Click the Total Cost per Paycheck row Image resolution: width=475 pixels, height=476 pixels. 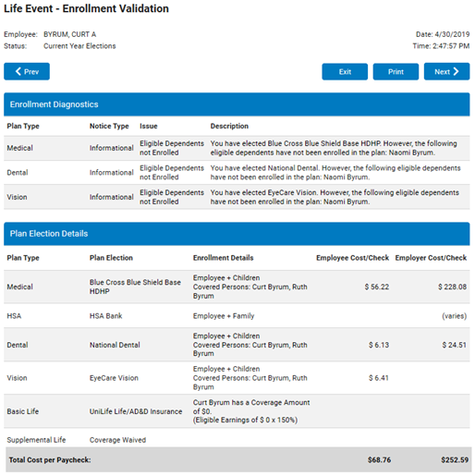(x=238, y=459)
